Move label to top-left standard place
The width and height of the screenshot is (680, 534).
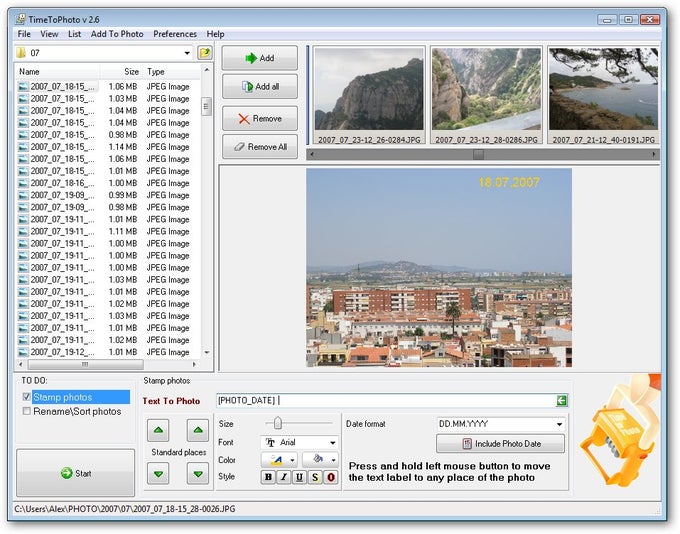[x=158, y=430]
